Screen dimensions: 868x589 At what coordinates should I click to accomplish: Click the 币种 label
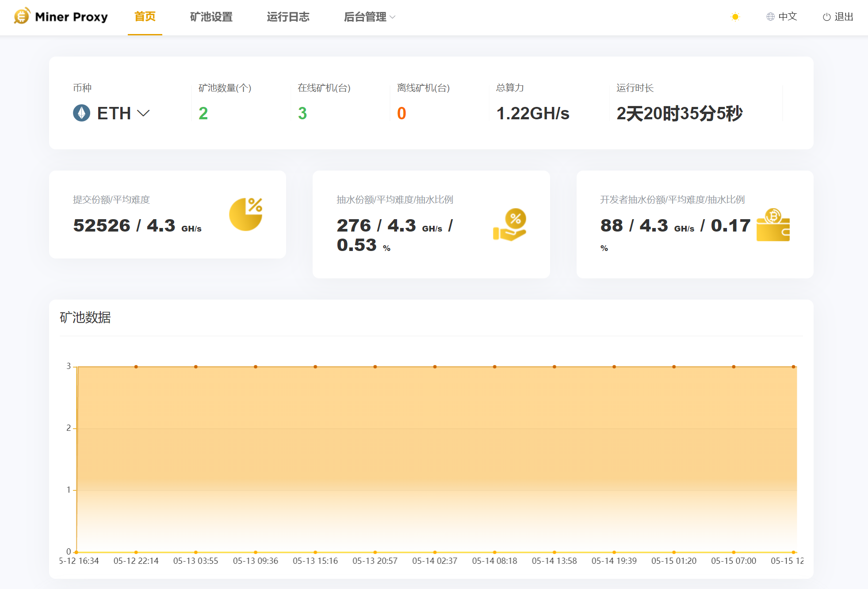[82, 88]
